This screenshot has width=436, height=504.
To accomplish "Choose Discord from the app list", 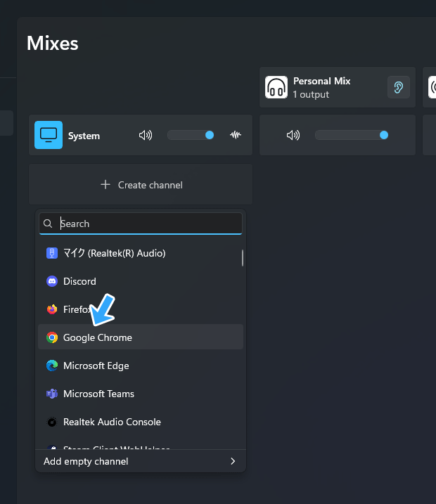I will point(79,281).
